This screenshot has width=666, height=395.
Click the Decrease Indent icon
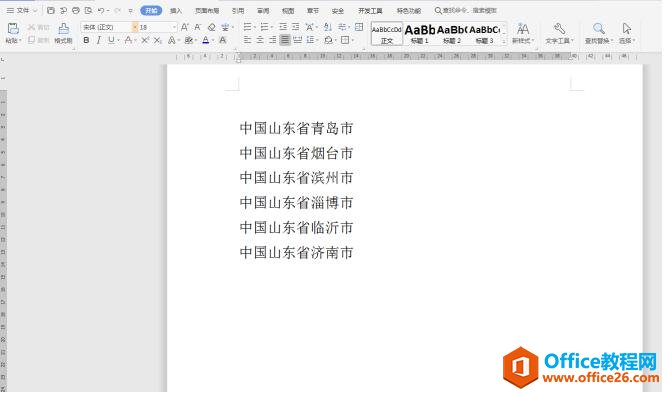[x=283, y=27]
